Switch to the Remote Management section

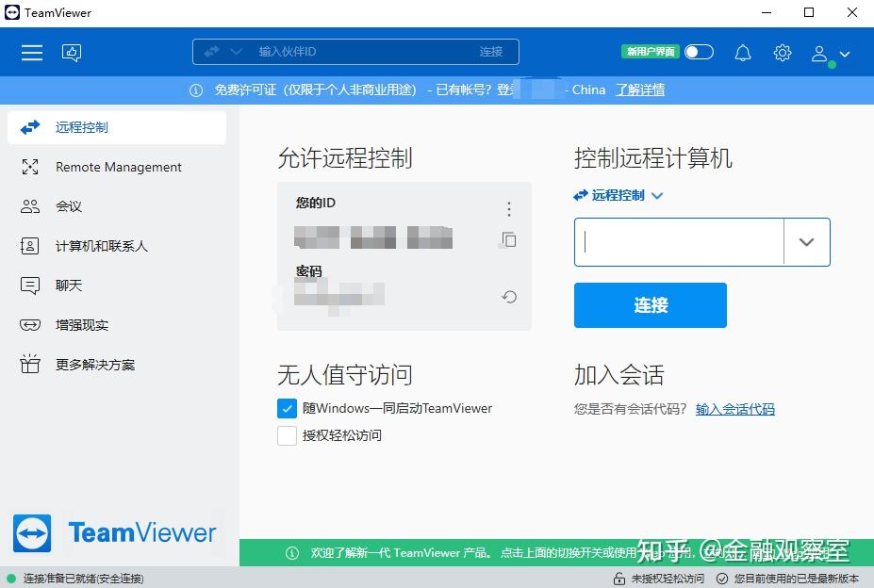29,167
